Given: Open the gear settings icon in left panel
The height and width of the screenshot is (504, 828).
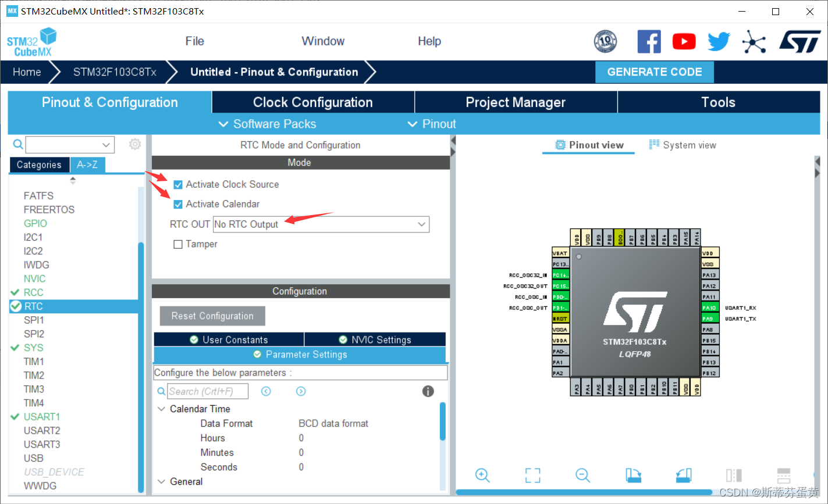Looking at the screenshot, I should point(135,144).
